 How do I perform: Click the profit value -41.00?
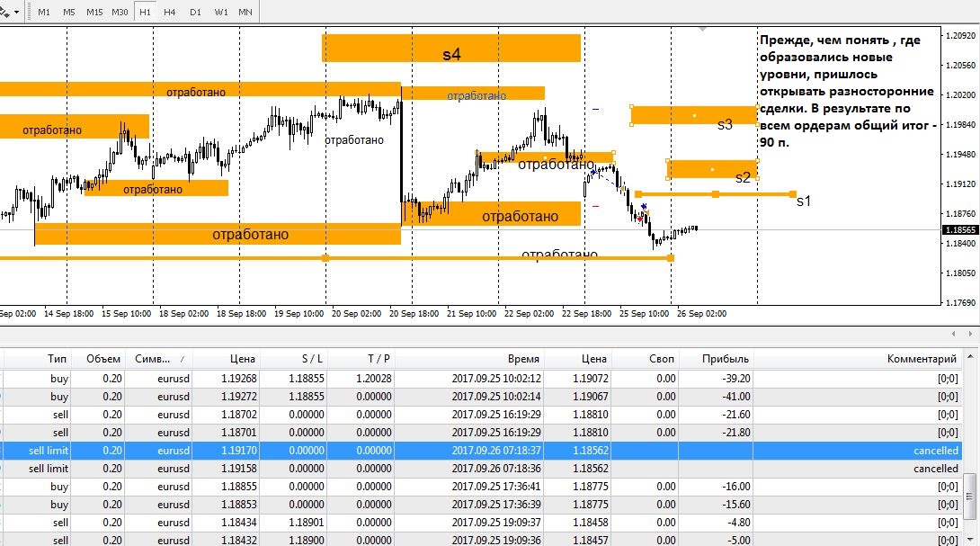coord(735,397)
